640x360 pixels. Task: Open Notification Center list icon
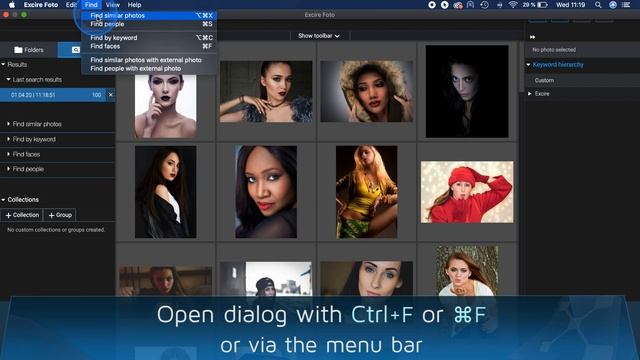pos(626,5)
